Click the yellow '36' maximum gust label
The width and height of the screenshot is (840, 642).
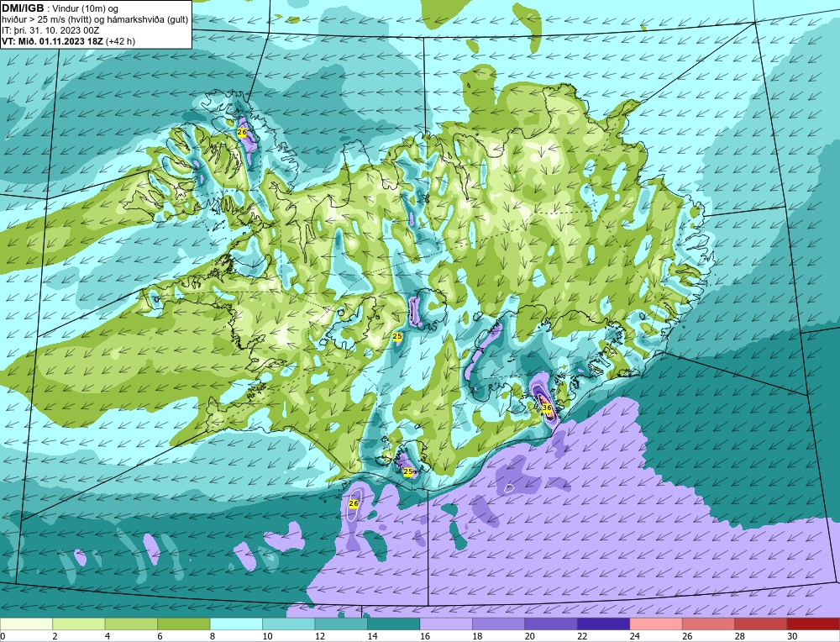coord(547,408)
